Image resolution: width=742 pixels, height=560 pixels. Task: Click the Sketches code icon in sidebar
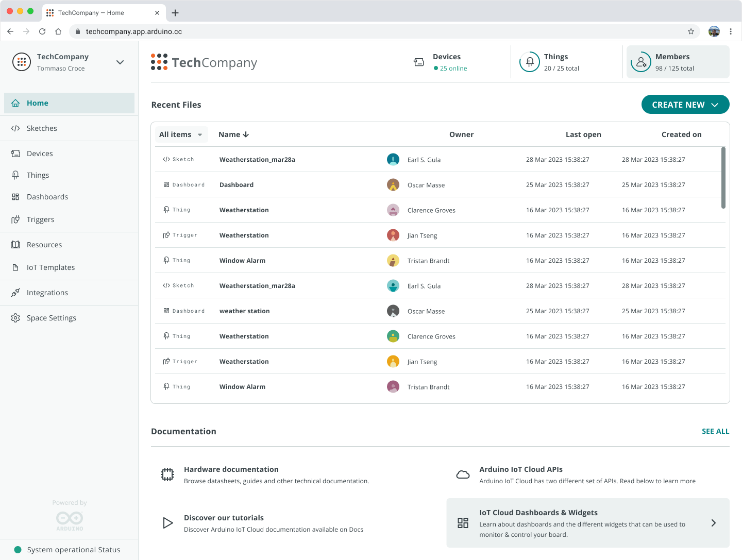[15, 128]
